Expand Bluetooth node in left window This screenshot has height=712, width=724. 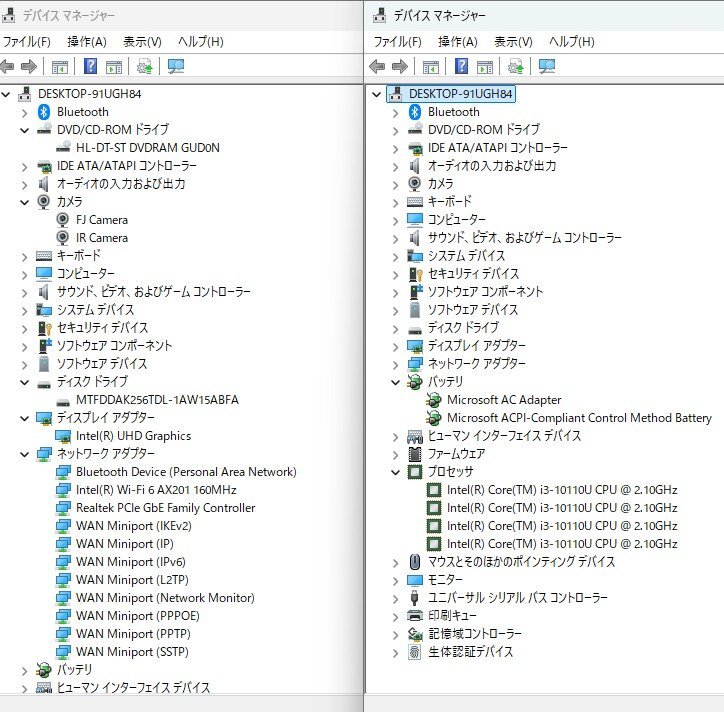click(24, 113)
